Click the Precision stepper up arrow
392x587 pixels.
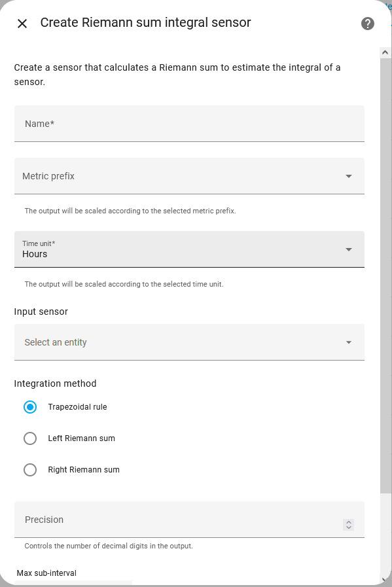349,516
